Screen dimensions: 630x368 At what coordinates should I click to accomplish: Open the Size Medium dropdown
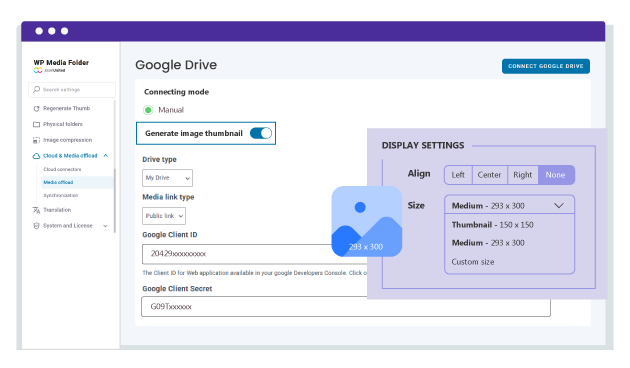[509, 205]
